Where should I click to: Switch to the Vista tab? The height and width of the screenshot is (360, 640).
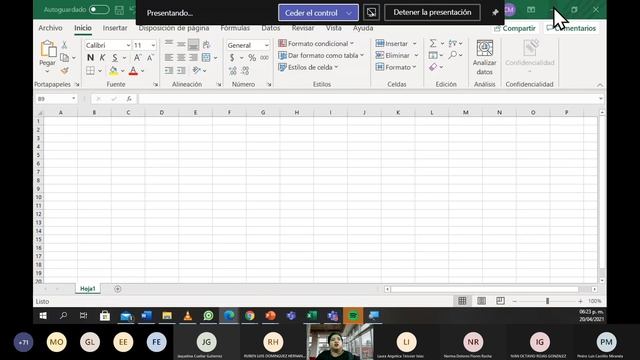(x=333, y=28)
